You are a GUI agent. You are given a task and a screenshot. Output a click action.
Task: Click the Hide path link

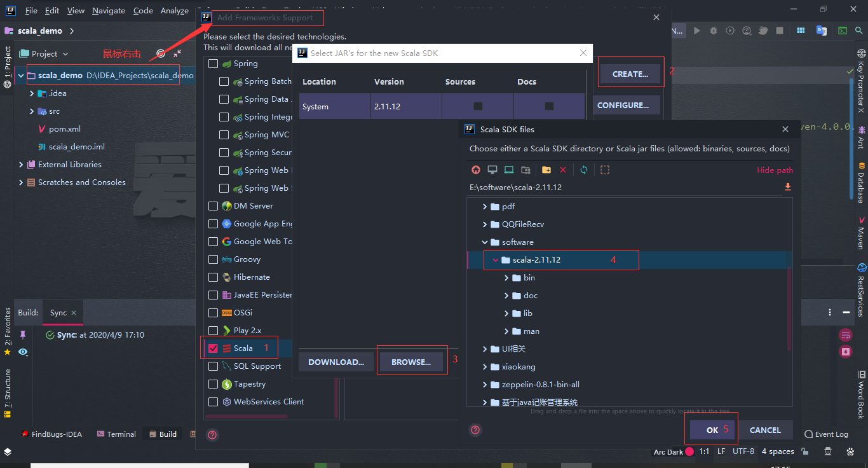tap(775, 170)
